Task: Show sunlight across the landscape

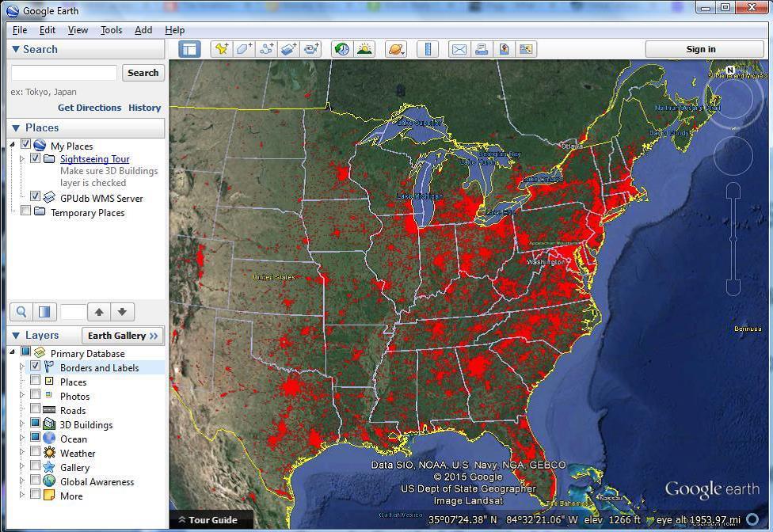Action: pos(364,49)
